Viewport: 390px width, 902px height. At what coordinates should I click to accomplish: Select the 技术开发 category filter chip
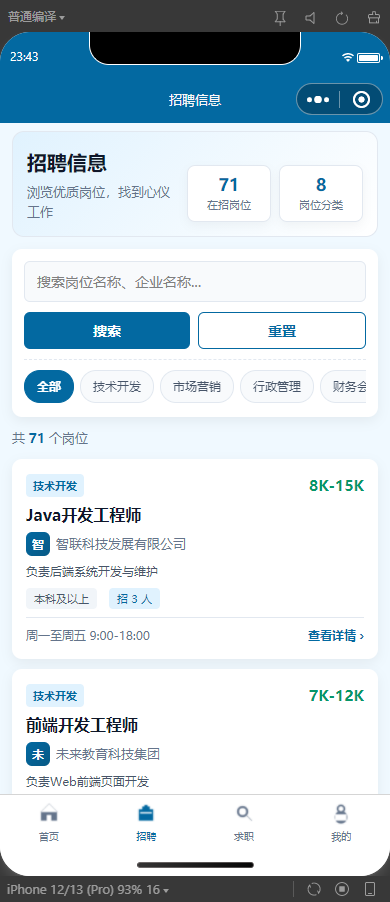click(117, 387)
